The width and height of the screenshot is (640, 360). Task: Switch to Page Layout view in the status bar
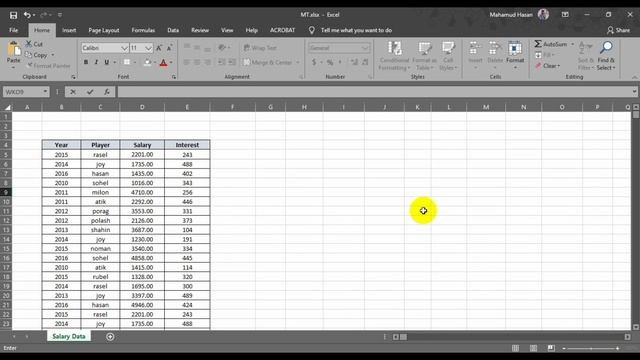click(533, 348)
